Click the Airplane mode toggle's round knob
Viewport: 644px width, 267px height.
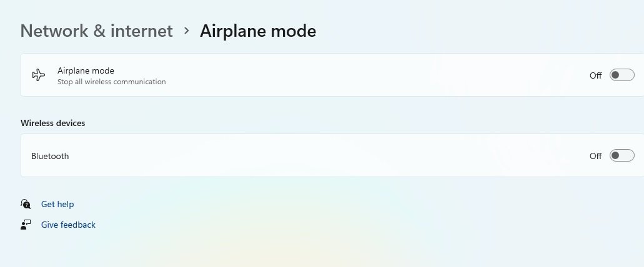point(615,75)
